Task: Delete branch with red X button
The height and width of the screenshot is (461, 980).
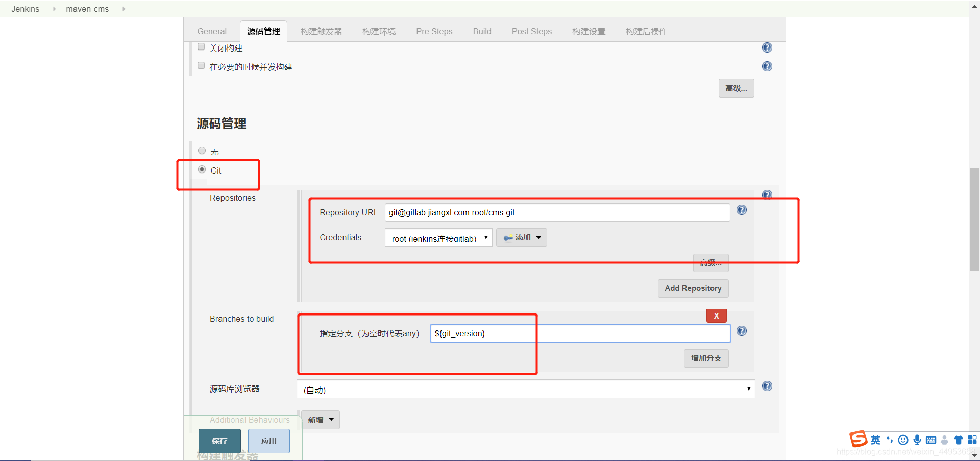Action: click(716, 316)
